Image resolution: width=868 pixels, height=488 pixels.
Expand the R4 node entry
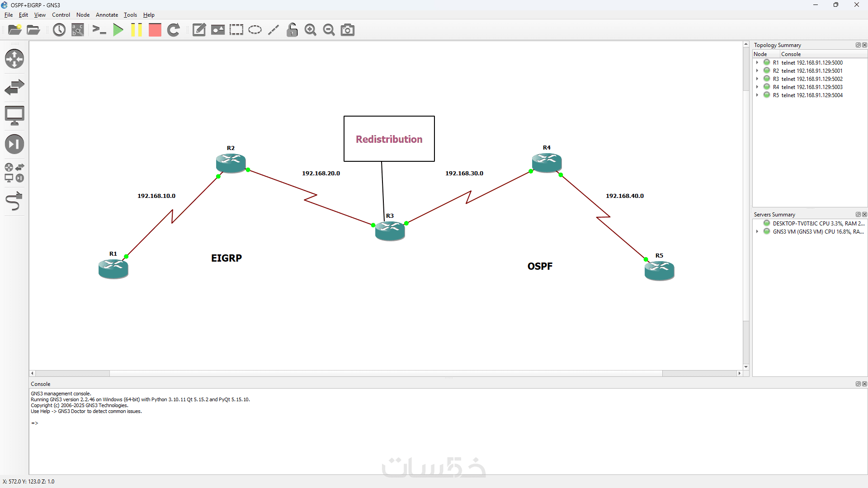(757, 87)
